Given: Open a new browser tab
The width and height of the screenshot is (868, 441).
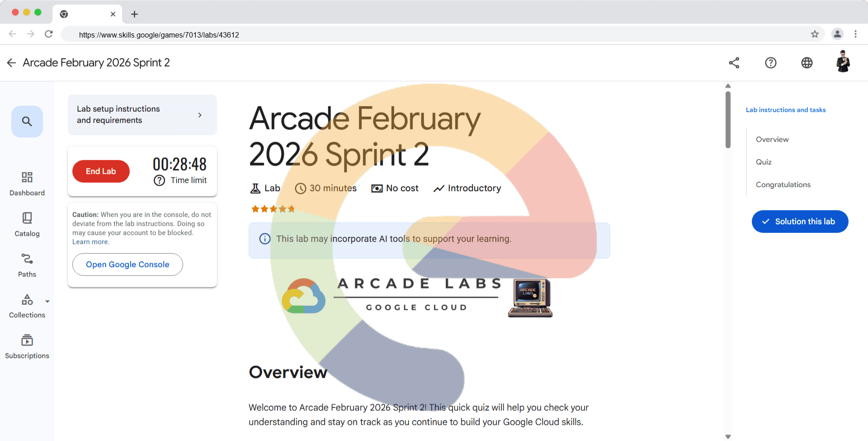Looking at the screenshot, I should tap(134, 14).
